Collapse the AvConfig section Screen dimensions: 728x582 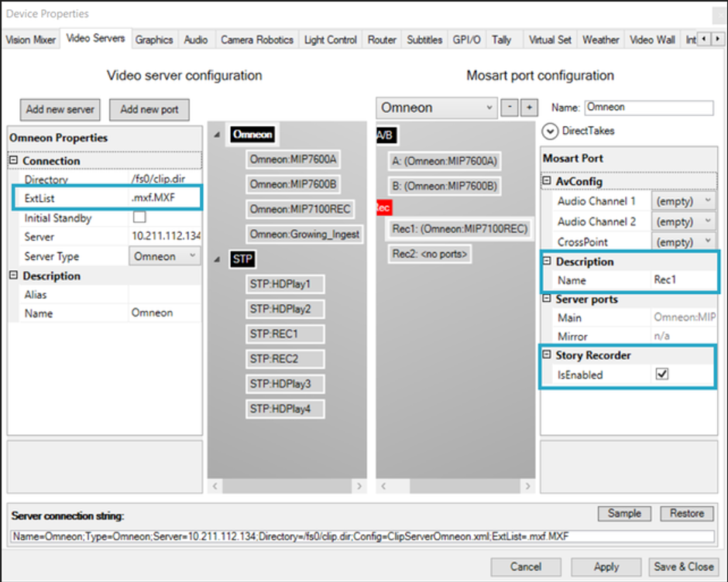point(547,181)
